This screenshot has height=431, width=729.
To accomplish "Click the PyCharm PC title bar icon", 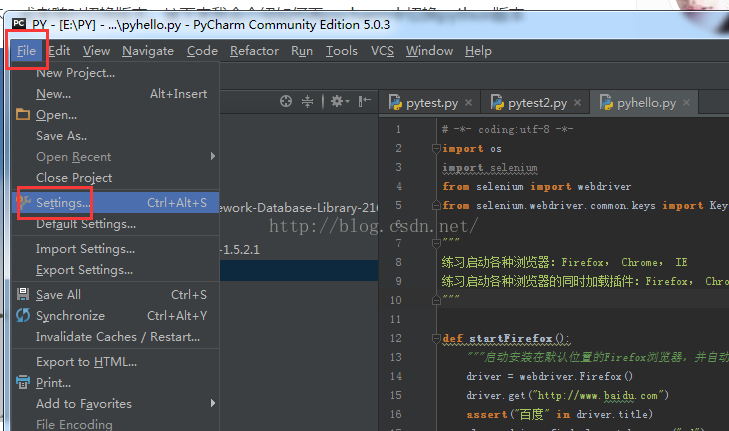I will pos(19,24).
